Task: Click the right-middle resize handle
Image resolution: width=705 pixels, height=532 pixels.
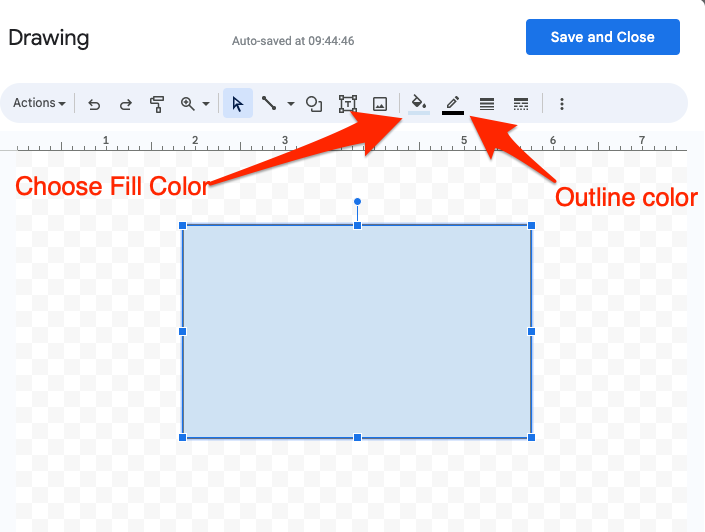Action: [x=531, y=331]
